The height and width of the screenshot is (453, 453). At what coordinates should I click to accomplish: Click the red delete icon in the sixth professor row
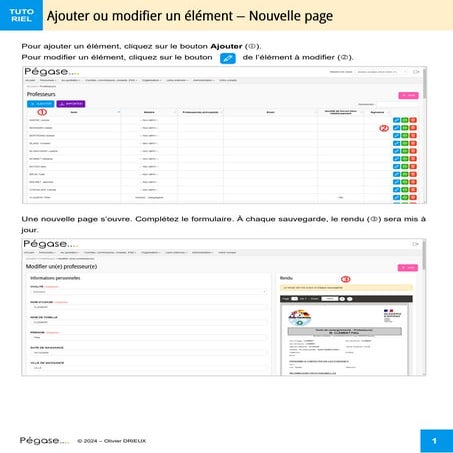pyautogui.click(x=413, y=159)
